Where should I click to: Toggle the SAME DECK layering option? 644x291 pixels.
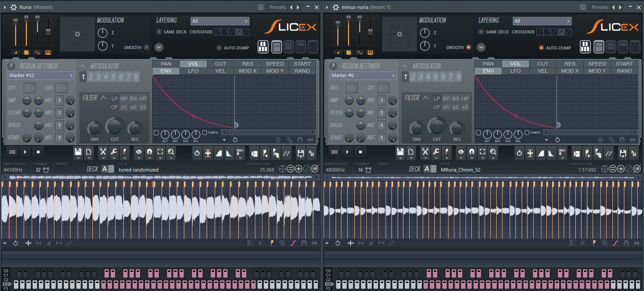pyautogui.click(x=158, y=32)
